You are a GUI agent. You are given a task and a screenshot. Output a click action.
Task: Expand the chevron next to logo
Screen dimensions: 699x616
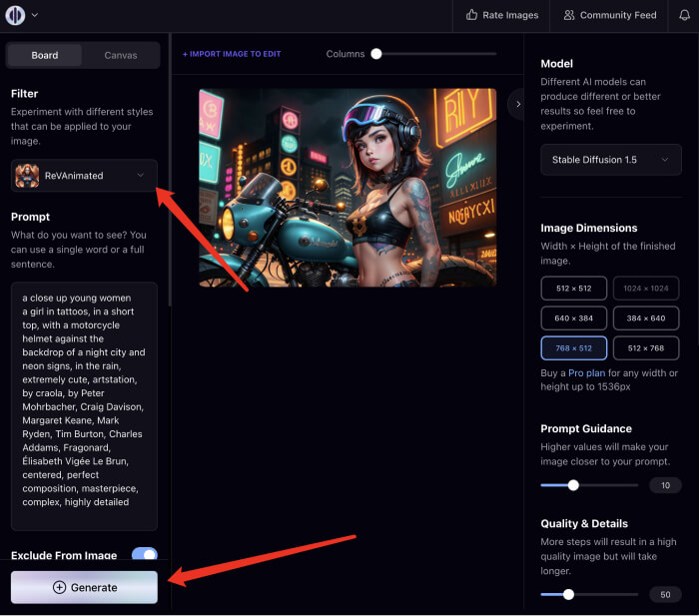(x=36, y=15)
